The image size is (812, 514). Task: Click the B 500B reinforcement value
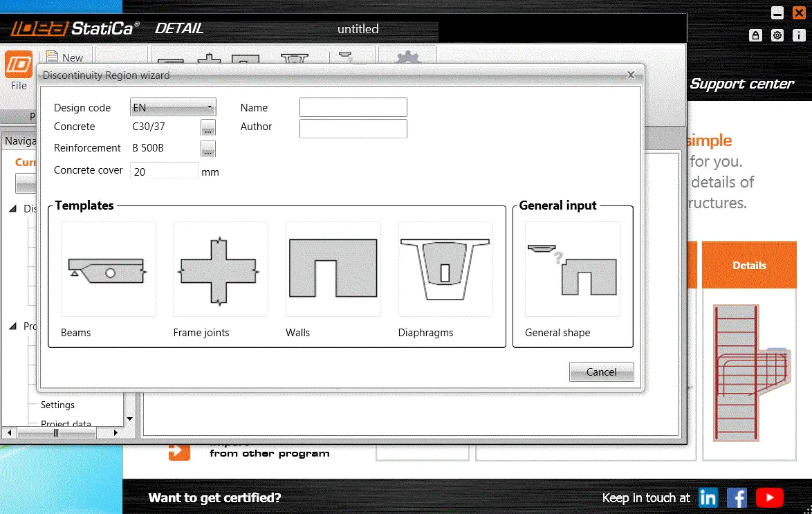(x=148, y=147)
